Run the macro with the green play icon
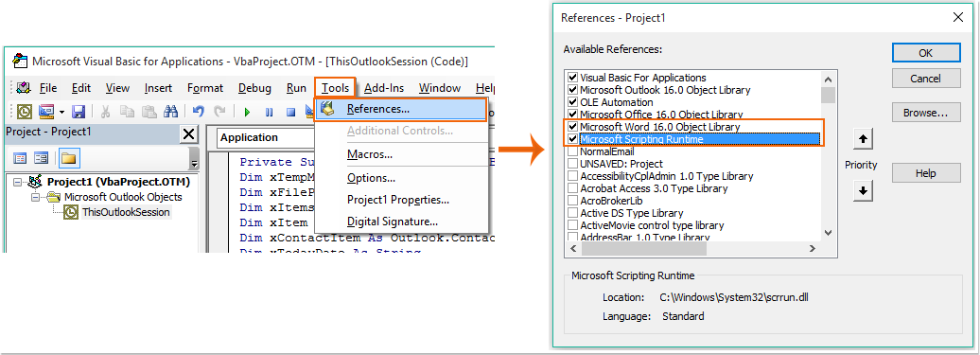 [x=248, y=113]
